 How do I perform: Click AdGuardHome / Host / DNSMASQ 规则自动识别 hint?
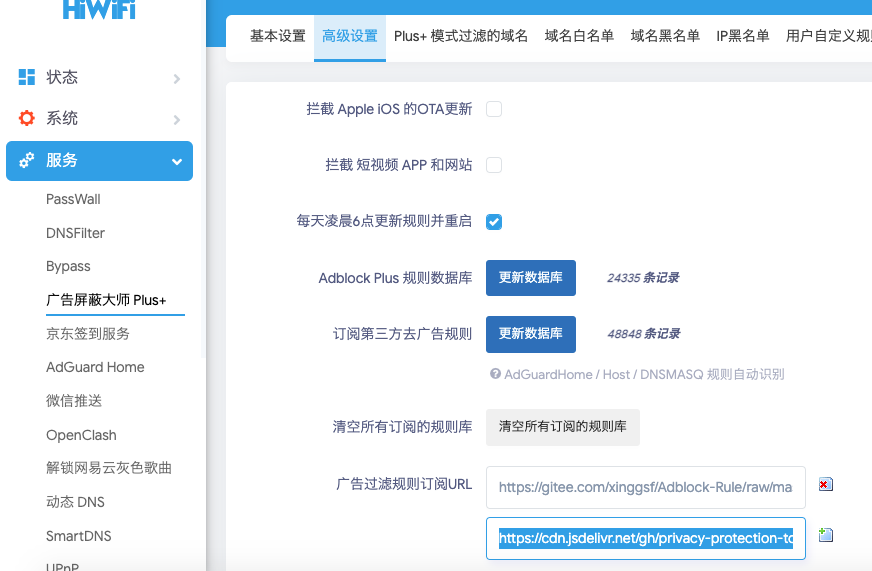point(644,374)
